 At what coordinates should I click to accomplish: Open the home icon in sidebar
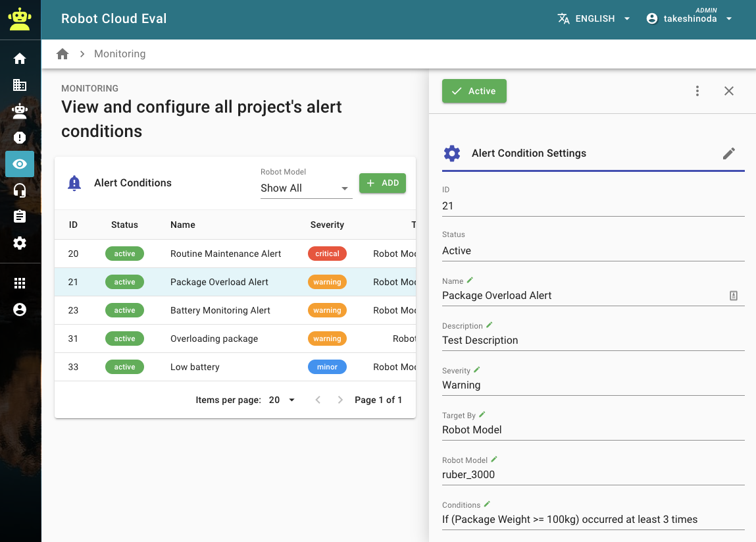point(20,59)
